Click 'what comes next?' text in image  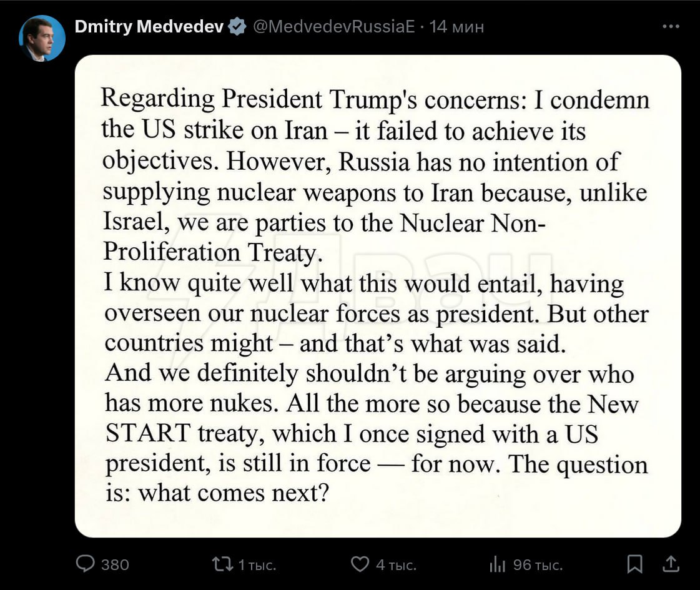pyautogui.click(x=233, y=493)
